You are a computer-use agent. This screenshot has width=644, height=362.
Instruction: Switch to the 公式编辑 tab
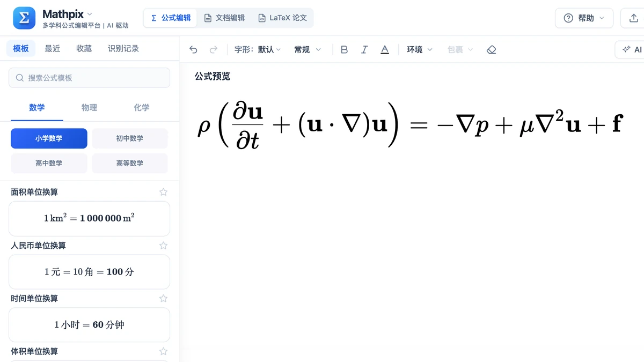pyautogui.click(x=171, y=18)
